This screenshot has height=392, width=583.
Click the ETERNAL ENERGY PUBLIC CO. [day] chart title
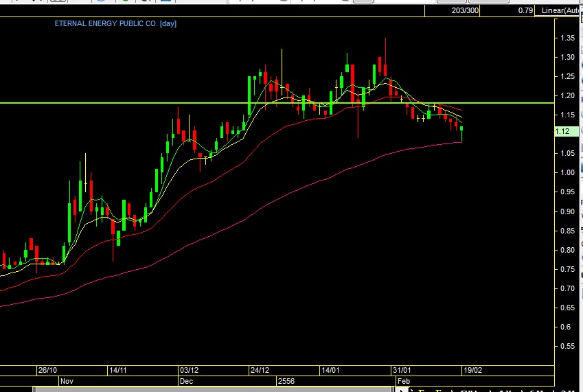pyautogui.click(x=115, y=23)
